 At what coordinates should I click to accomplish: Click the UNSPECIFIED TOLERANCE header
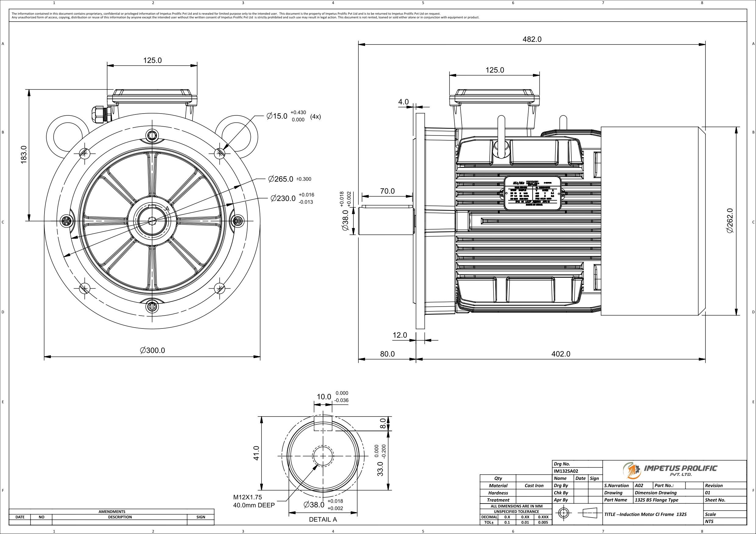coord(516,512)
